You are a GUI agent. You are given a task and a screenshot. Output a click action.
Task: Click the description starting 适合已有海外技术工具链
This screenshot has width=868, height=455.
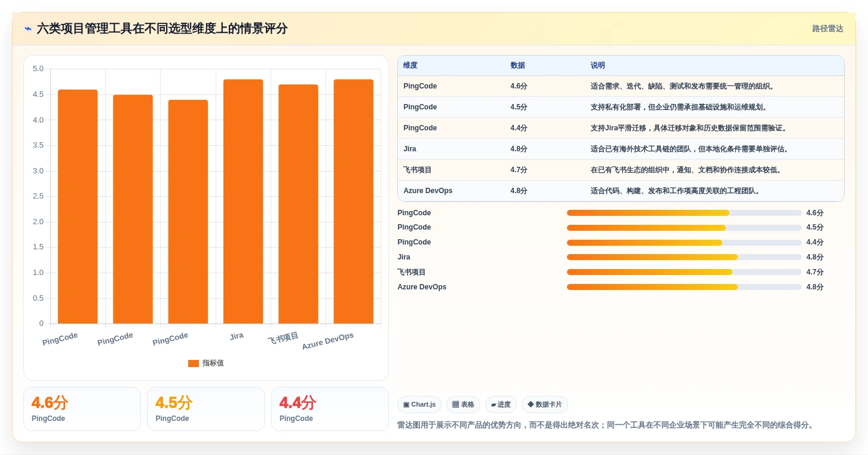click(x=689, y=149)
